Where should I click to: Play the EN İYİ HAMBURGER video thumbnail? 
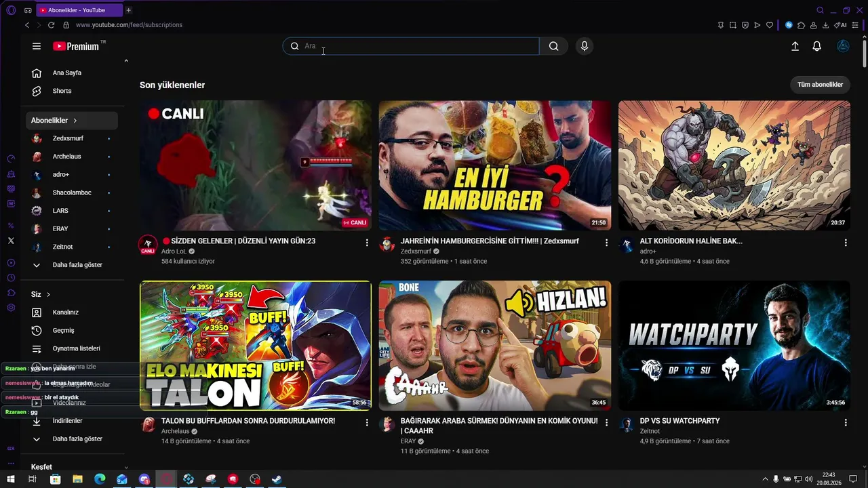(x=495, y=166)
